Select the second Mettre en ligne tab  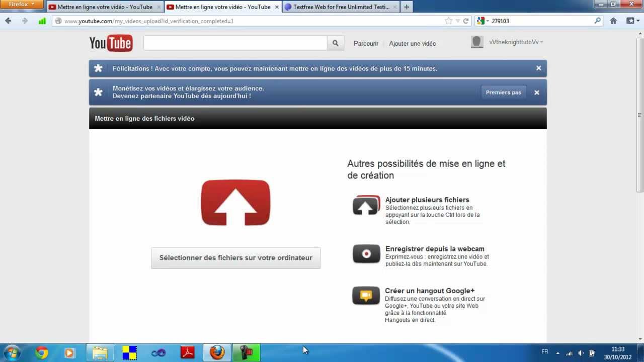tap(223, 7)
